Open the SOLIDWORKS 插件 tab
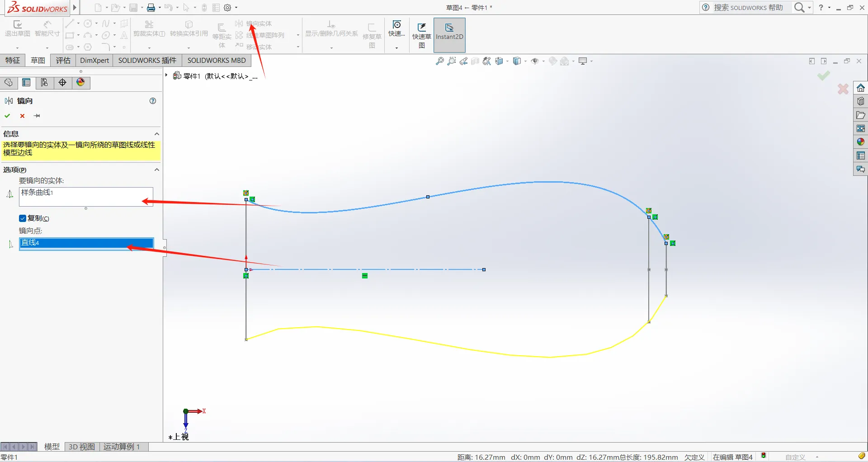868x462 pixels. click(x=147, y=61)
